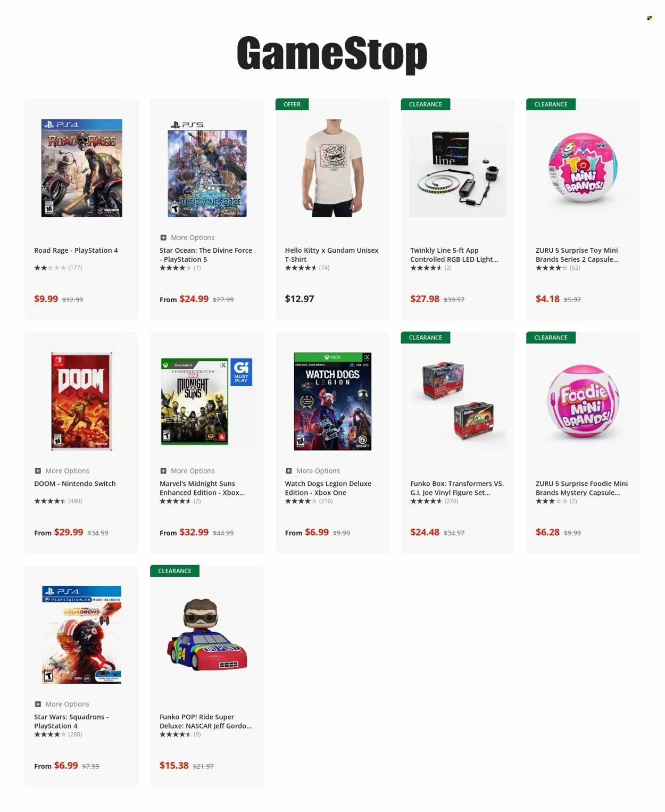The height and width of the screenshot is (812, 665).
Task: Click DOOM star rating reviews
Action: 58,501
